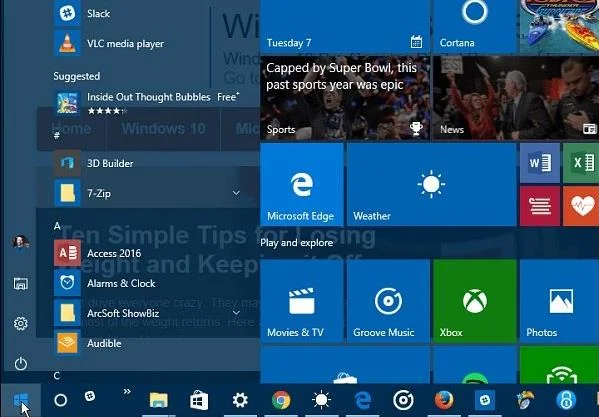Open the Weather tile
599x417 pixels.
coord(431,184)
